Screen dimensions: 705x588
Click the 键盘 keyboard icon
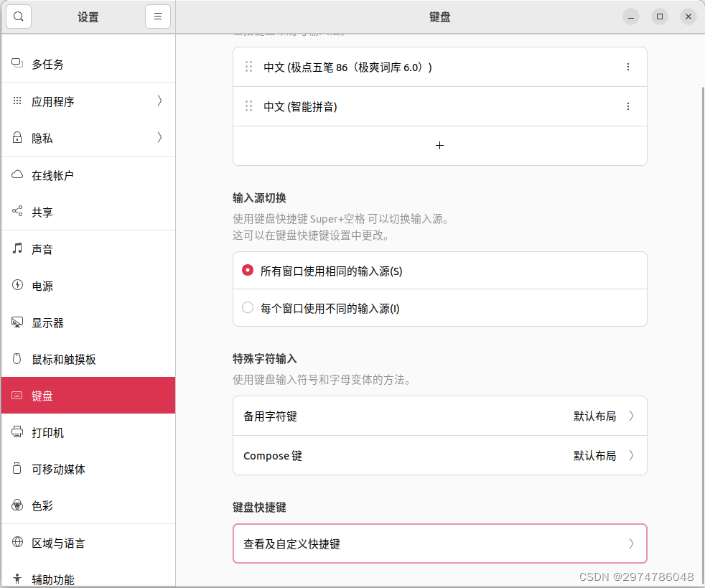[17, 395]
